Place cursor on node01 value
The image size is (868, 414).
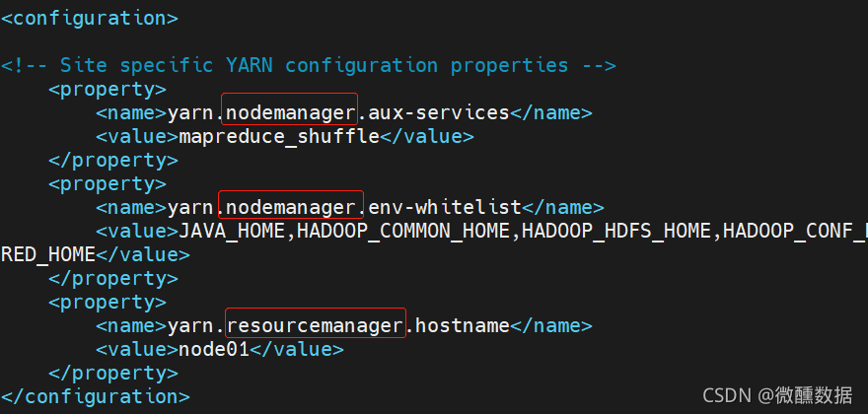[x=214, y=350]
